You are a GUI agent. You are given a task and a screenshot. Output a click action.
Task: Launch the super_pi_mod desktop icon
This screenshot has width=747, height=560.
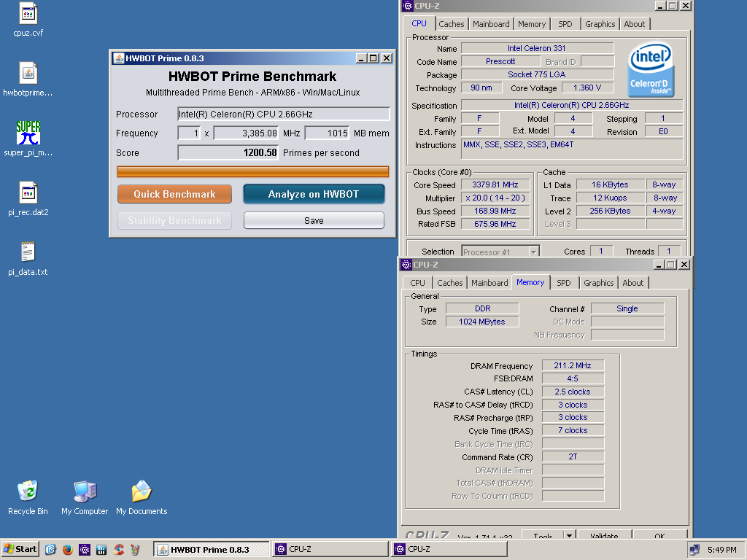pos(28,133)
